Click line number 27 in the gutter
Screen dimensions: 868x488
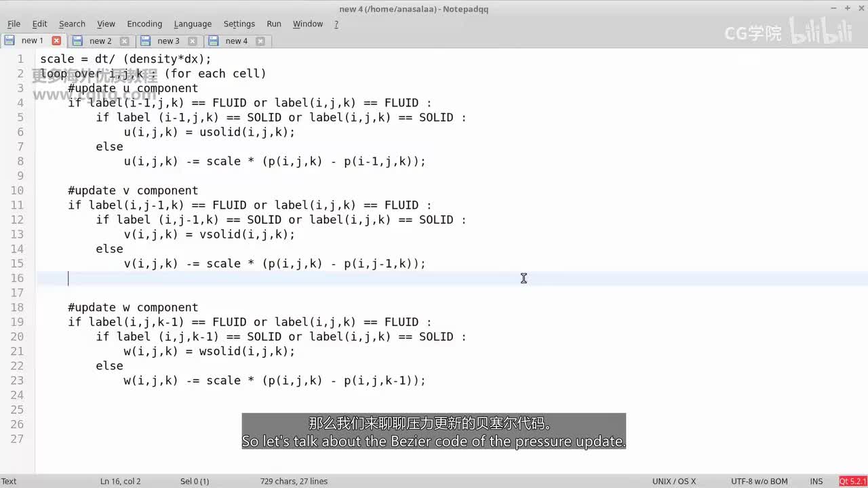[x=17, y=439]
